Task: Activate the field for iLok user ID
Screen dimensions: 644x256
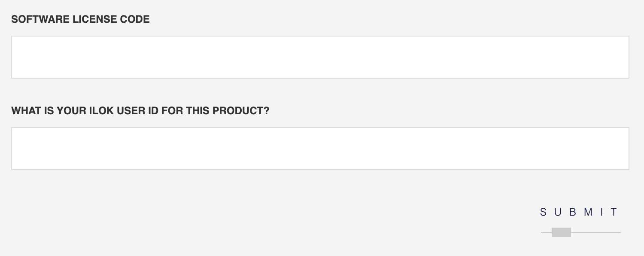Action: pos(320,149)
